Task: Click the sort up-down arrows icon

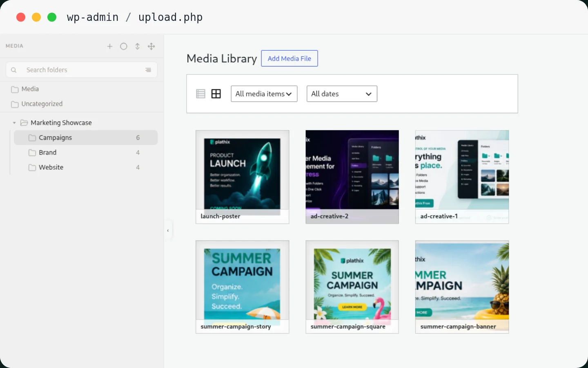Action: pos(138,46)
